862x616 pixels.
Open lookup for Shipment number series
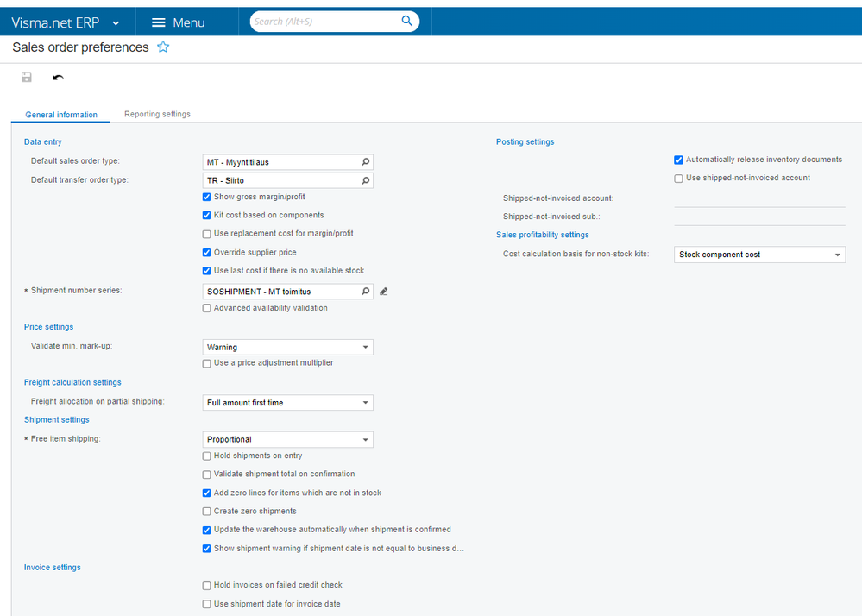tap(366, 292)
